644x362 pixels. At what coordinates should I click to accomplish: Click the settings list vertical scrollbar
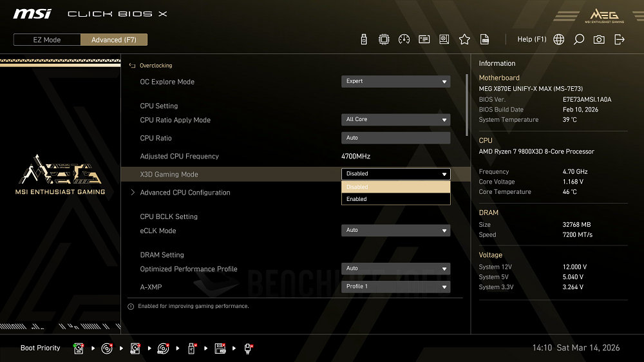(x=467, y=105)
